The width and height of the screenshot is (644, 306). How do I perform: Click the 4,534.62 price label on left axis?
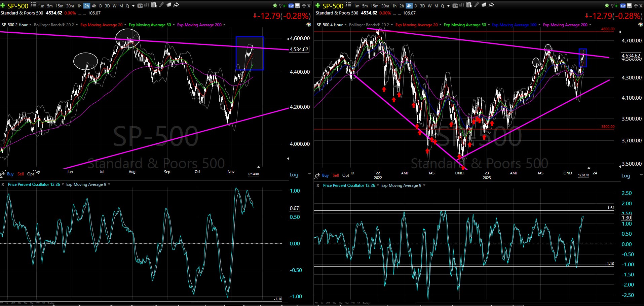click(x=299, y=49)
